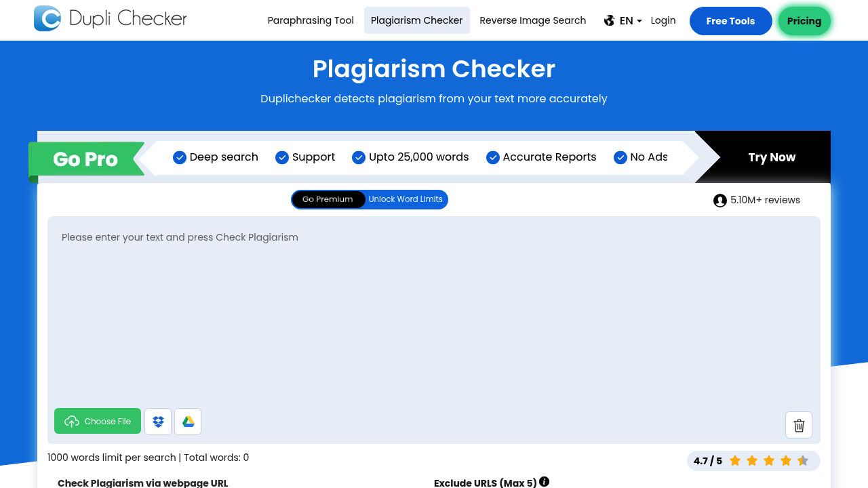The height and width of the screenshot is (488, 868).
Task: Open the EN language dropdown
Action: (631, 21)
